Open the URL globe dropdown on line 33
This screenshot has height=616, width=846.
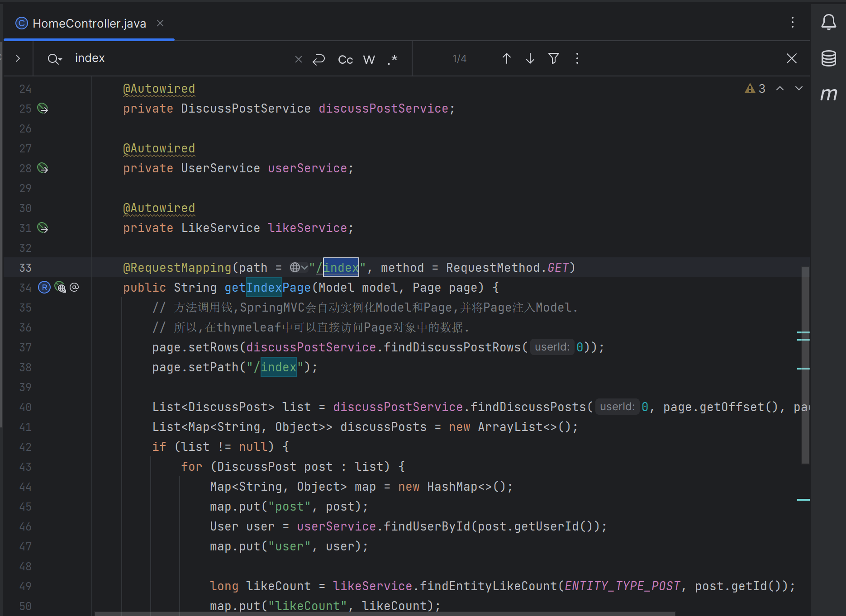tap(299, 268)
